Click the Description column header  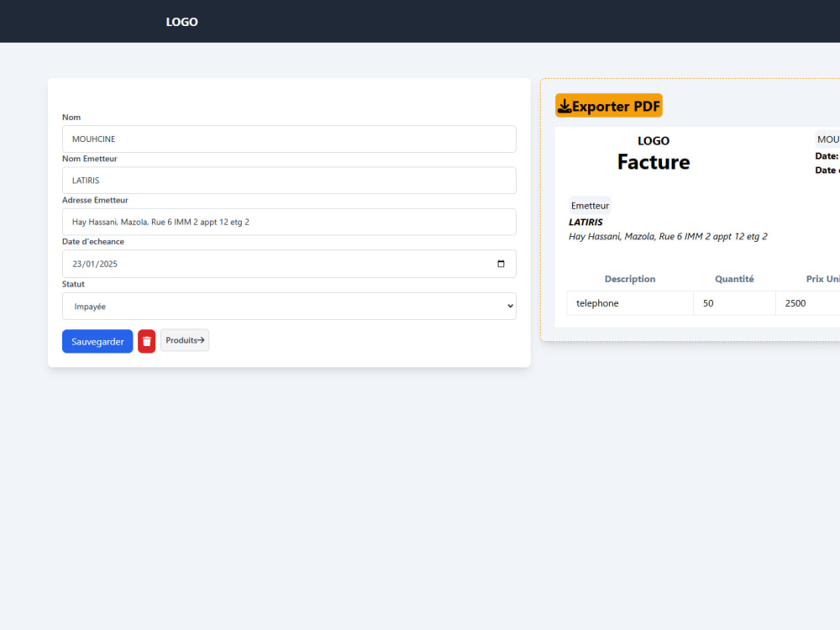630,279
